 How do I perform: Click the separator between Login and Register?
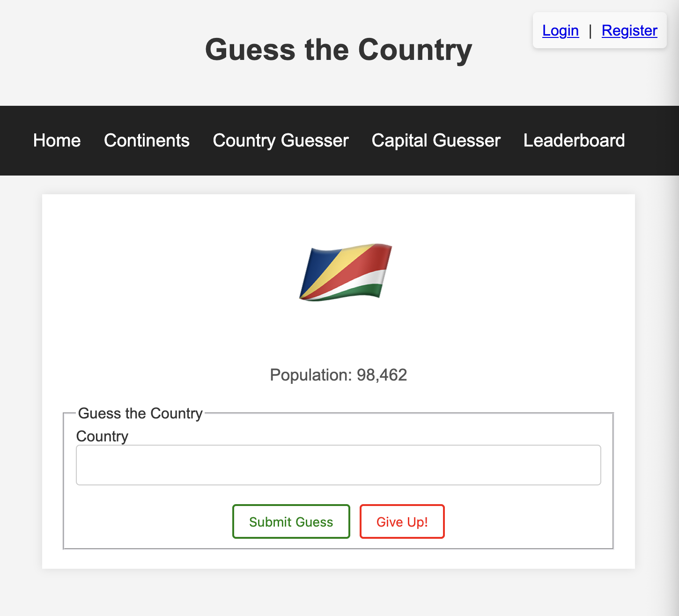pyautogui.click(x=590, y=30)
